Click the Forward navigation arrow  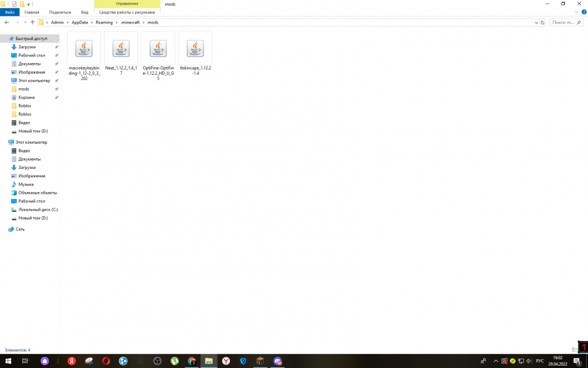(x=17, y=22)
